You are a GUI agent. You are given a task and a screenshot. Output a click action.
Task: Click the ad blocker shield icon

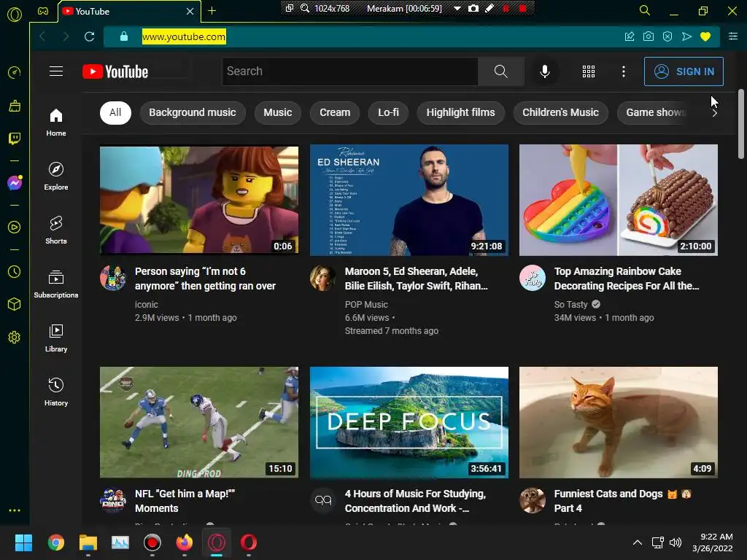click(667, 36)
